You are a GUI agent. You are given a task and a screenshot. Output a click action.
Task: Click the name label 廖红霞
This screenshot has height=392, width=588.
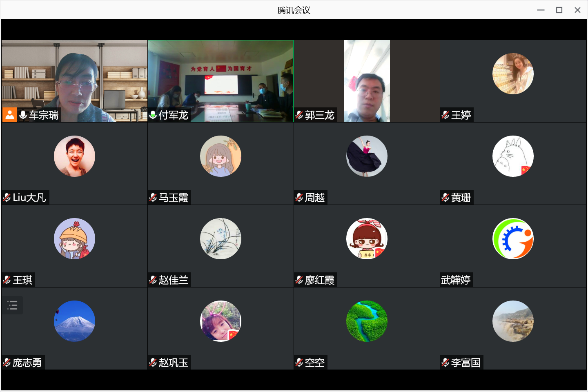pos(320,280)
